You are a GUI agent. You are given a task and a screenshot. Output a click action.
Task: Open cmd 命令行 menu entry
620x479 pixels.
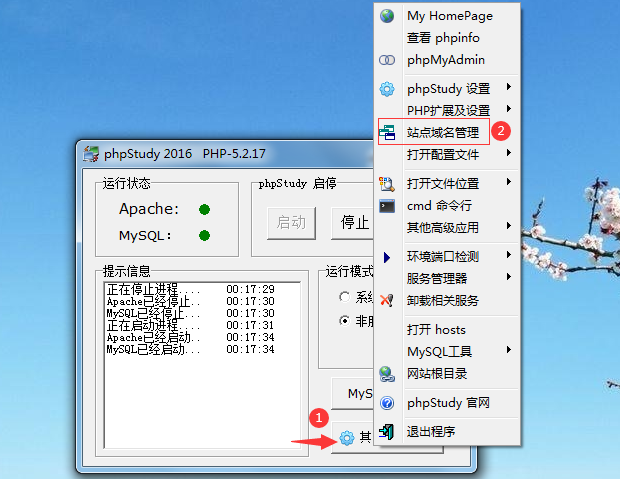click(x=447, y=206)
